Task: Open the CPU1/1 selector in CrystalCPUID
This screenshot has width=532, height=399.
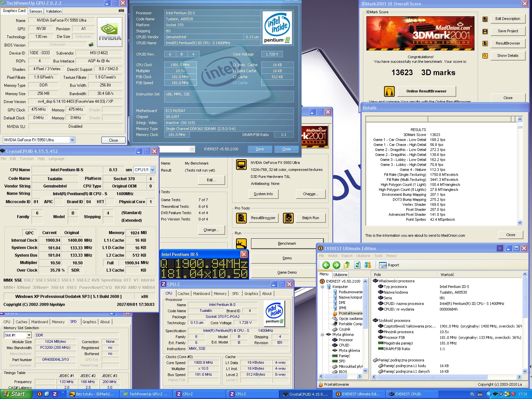Action: [152, 170]
